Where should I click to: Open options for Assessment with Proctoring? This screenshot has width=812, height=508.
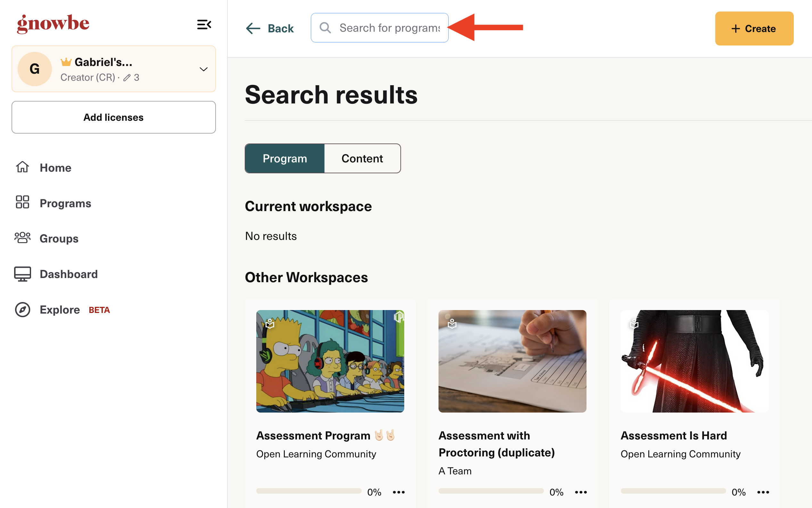[581, 492]
